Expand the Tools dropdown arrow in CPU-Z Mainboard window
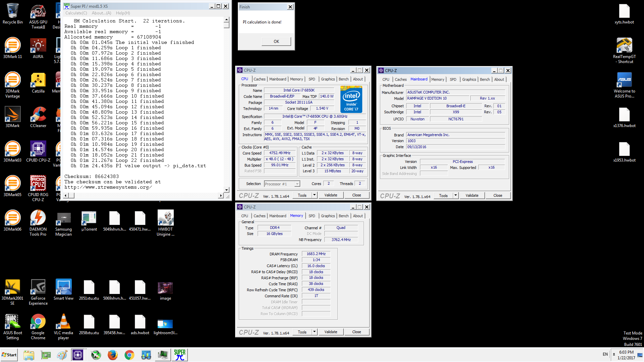Image resolution: width=644 pixels, height=362 pixels. pyautogui.click(x=455, y=195)
